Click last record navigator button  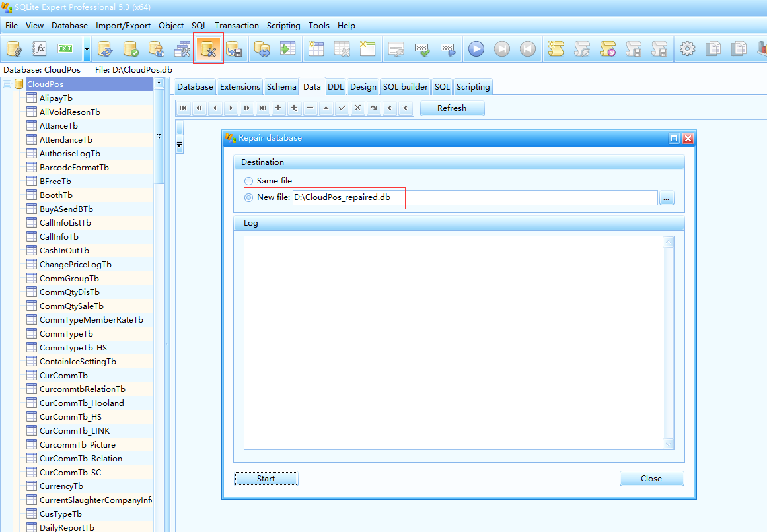click(263, 108)
